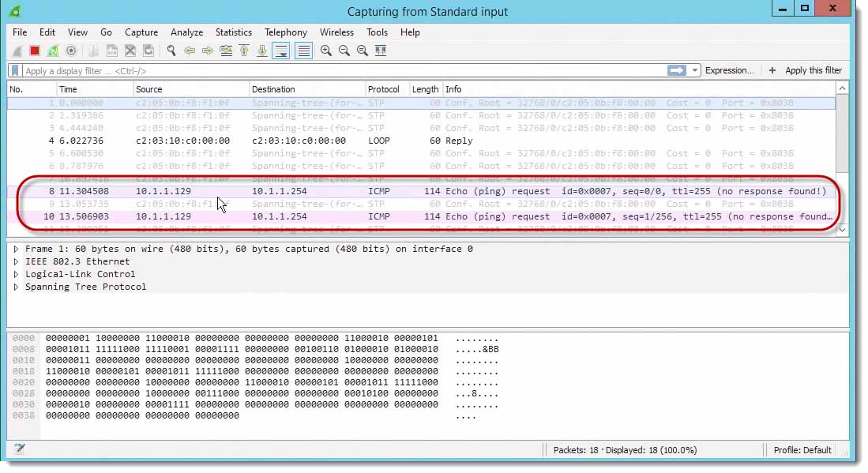Toggle auto-scroll during live capture
868x473 pixels.
point(281,51)
